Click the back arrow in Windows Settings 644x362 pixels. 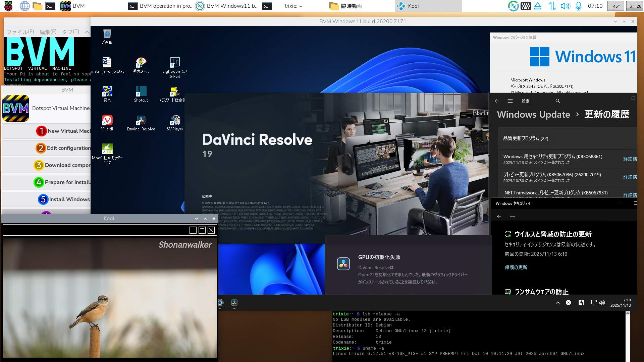[x=497, y=101]
